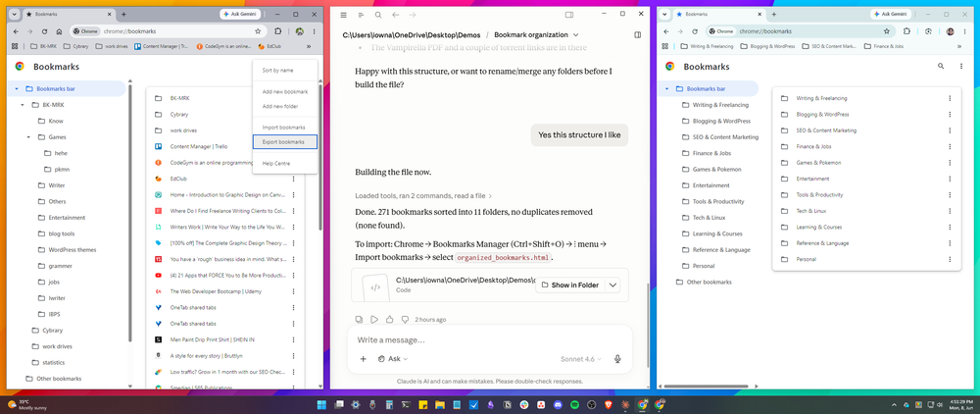This screenshot has width=980, height=414.
Task: Open three-dot menu in right Bookmarks manager header
Action: click(x=959, y=66)
